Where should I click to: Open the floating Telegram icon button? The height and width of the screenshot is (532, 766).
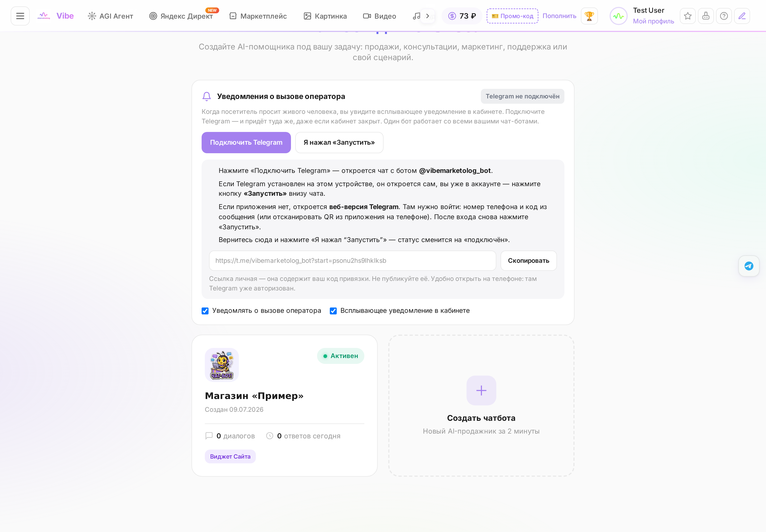749,266
